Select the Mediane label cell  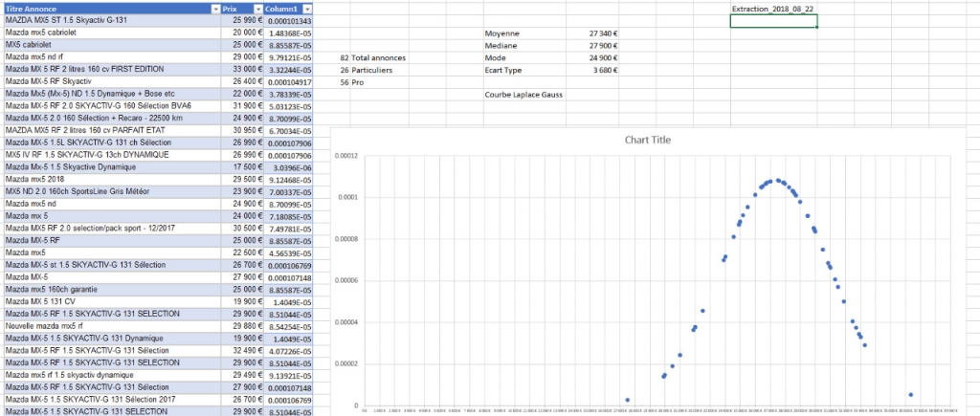[x=527, y=46]
